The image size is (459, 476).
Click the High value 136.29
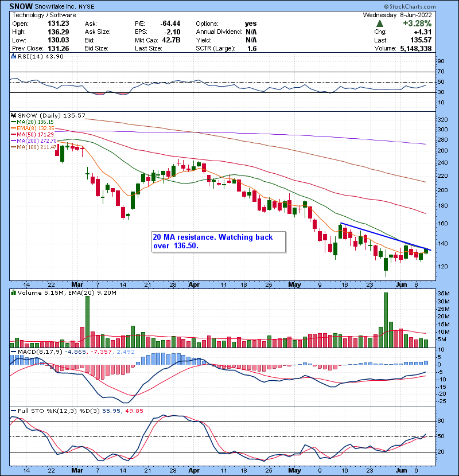click(x=59, y=32)
